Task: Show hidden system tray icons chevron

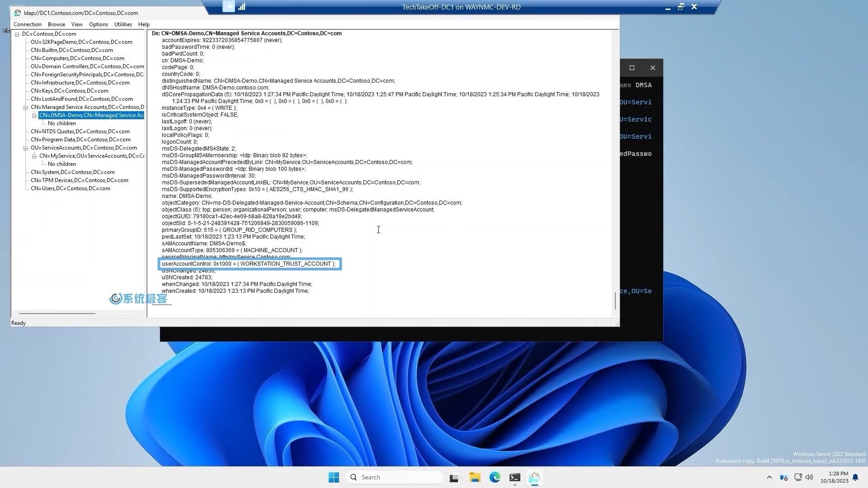Action: coord(769,477)
